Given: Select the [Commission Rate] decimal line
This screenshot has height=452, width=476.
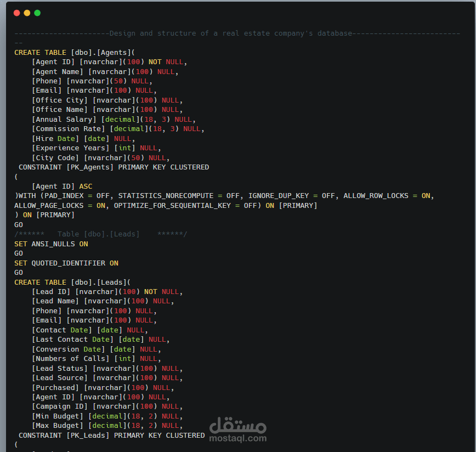Looking at the screenshot, I should [x=118, y=129].
